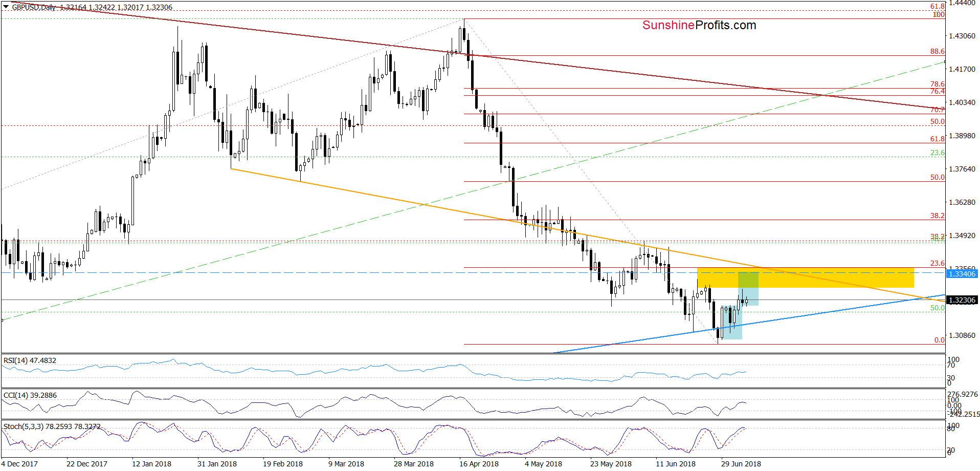Click the 70.7 Fibonacci level label

937,110
